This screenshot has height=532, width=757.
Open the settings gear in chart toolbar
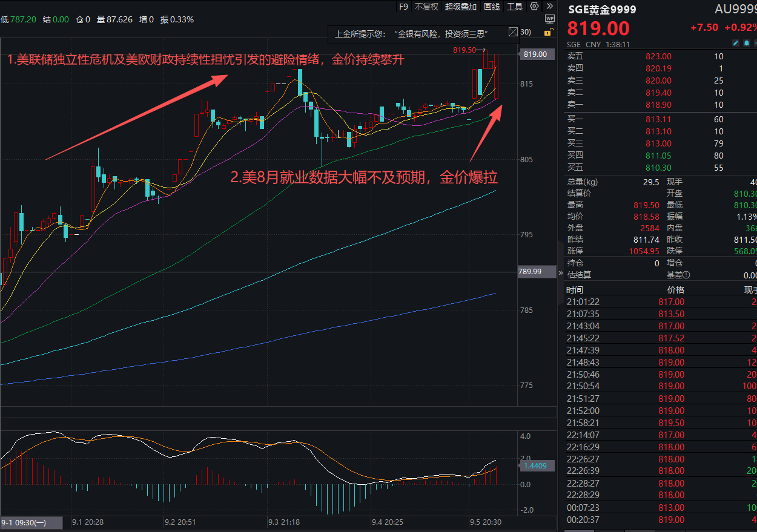pos(534,7)
